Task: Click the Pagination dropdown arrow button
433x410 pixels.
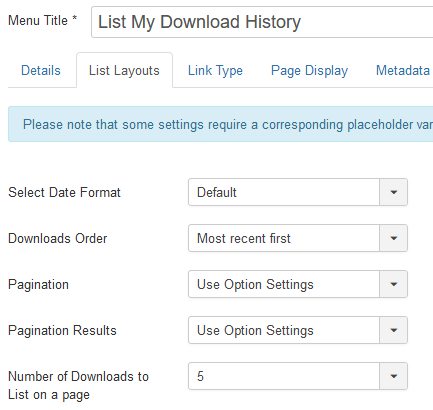Action: pos(393,284)
